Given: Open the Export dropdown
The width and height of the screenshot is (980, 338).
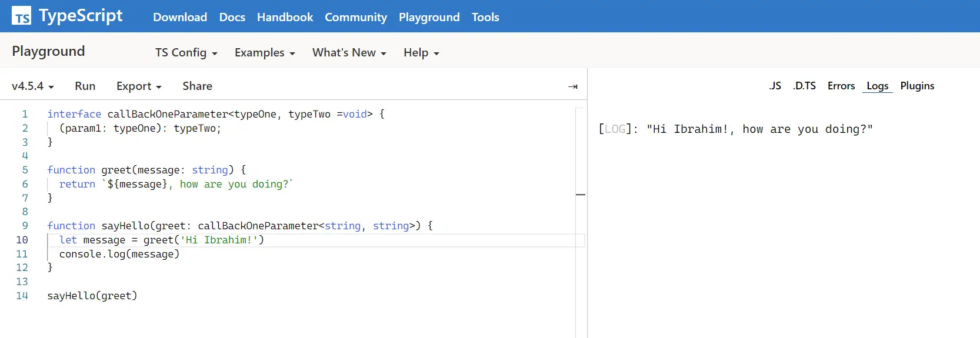Looking at the screenshot, I should point(139,86).
